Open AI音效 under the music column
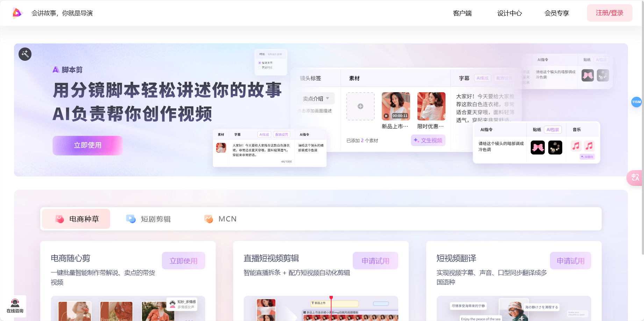644x321 pixels. 587,156
